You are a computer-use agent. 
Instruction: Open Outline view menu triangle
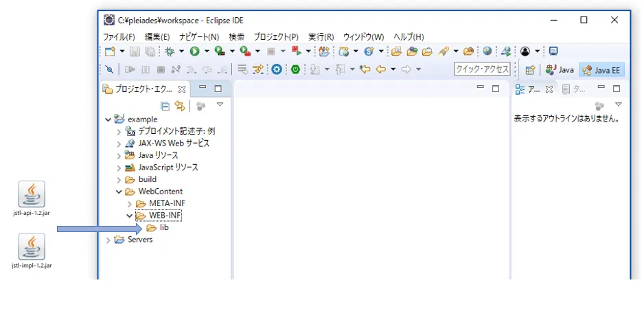(619, 104)
